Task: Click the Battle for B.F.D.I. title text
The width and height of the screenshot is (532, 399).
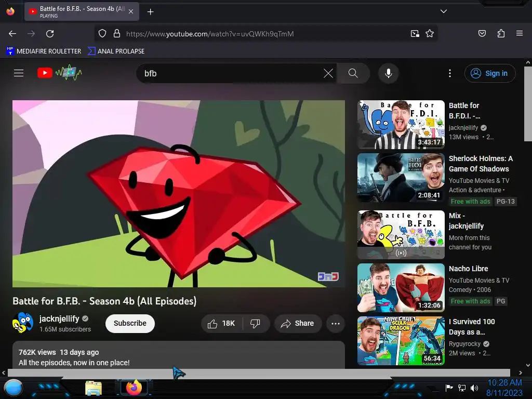Action: tap(464, 111)
